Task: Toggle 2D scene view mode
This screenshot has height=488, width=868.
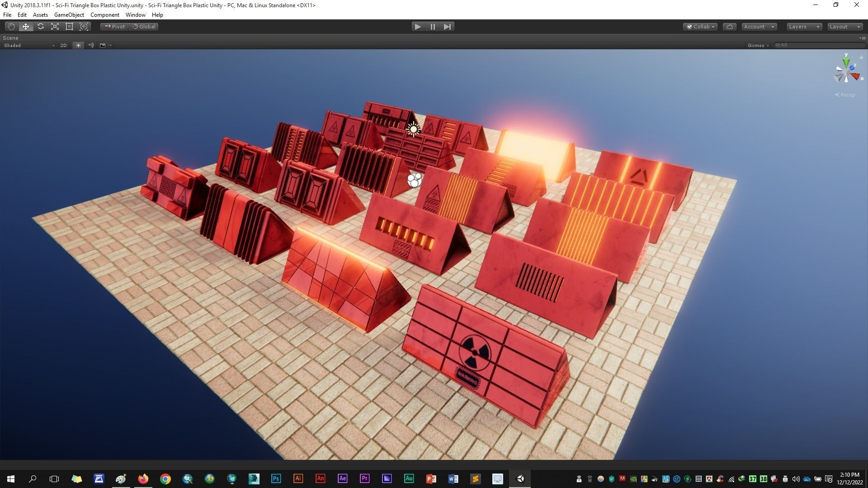Action: click(x=63, y=45)
